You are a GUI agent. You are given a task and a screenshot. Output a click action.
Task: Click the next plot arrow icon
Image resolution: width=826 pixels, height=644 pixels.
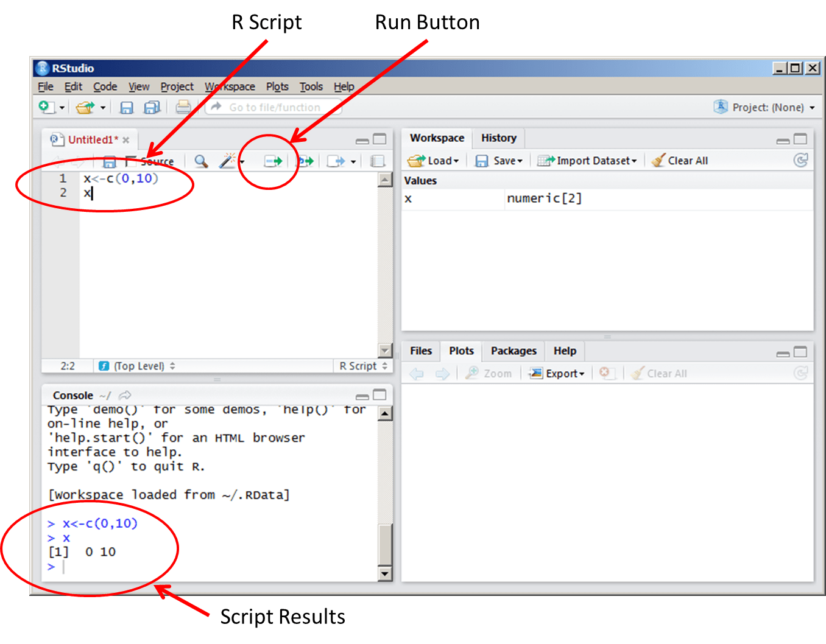(x=442, y=374)
